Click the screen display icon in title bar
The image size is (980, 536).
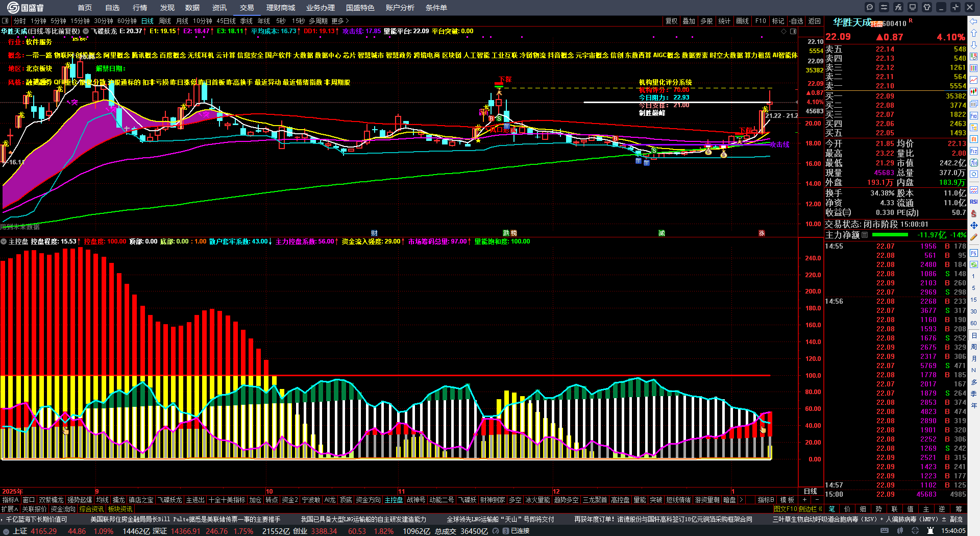pos(913,7)
